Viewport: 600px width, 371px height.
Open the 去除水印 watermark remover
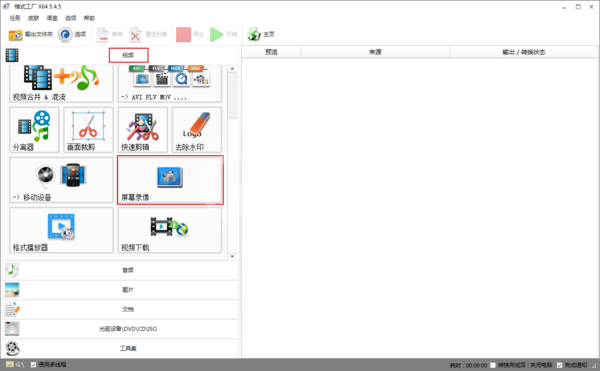coord(197,130)
